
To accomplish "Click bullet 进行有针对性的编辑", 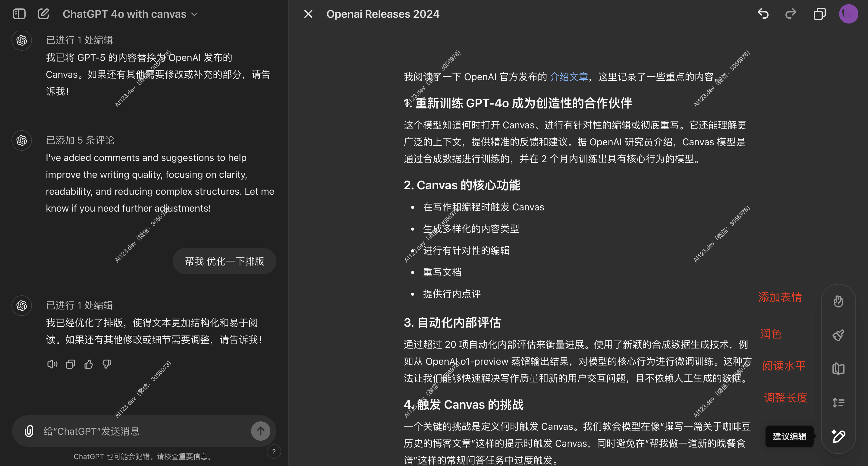I will click(x=466, y=250).
